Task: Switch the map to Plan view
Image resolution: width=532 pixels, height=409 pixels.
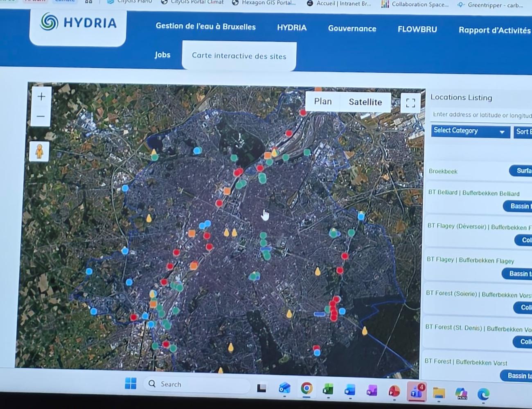Action: (x=323, y=101)
